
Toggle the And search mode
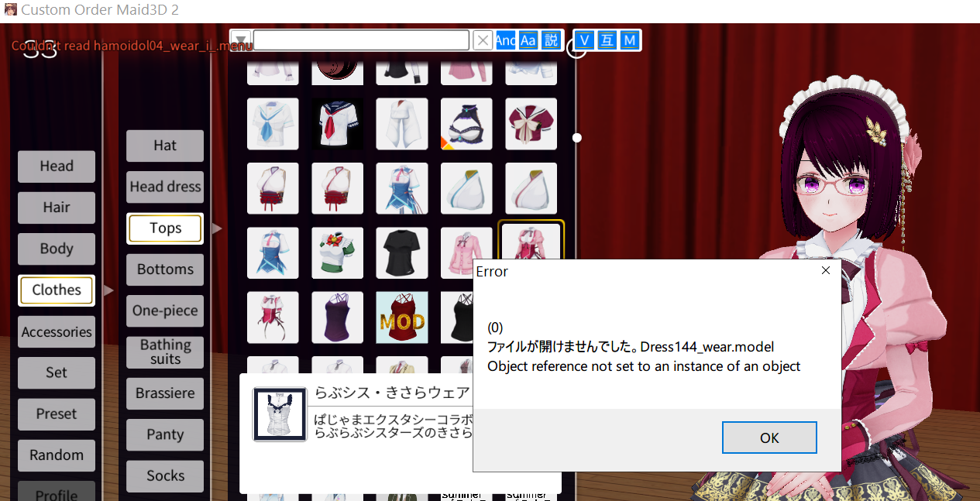pos(506,40)
